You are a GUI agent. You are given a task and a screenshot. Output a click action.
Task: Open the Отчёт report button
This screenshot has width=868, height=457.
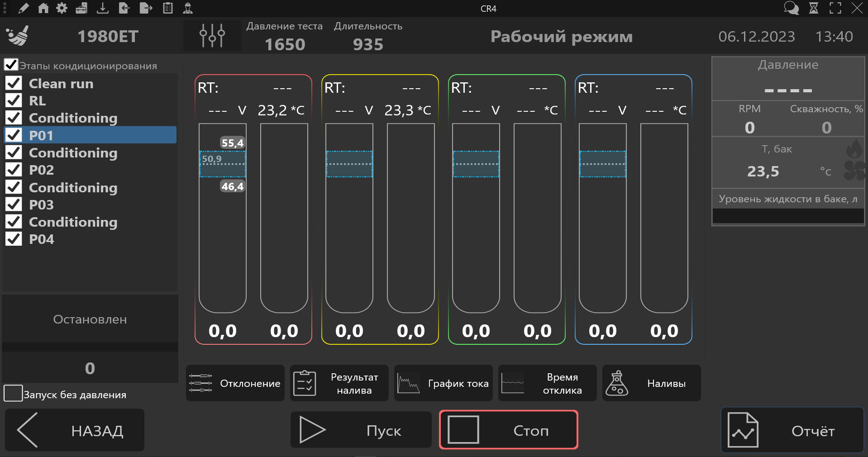tap(792, 430)
